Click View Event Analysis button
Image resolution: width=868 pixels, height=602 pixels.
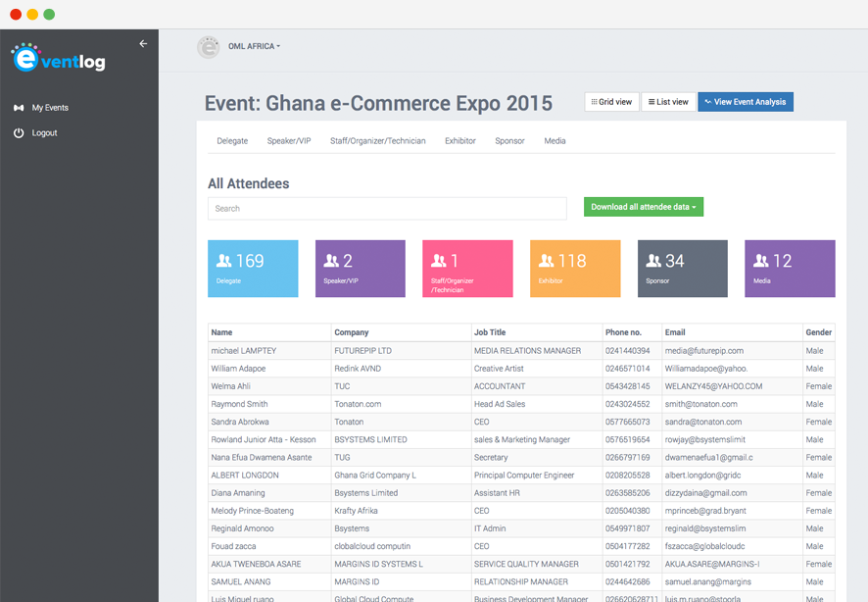[746, 102]
